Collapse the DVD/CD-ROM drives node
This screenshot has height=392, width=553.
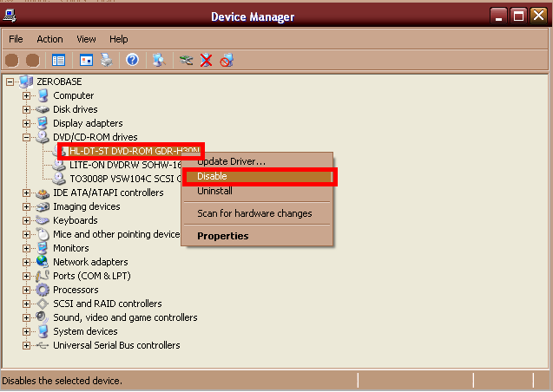click(x=26, y=137)
